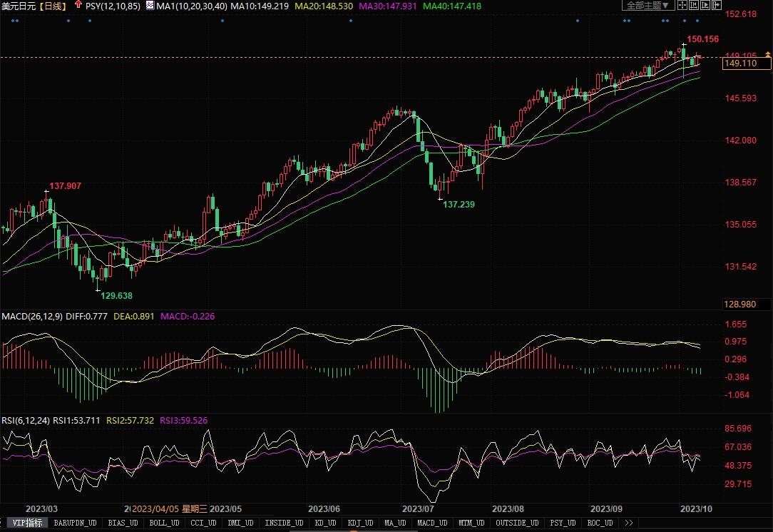Expand more indicator tabs with >> arrow
This screenshot has width=773, height=532.
click(628, 523)
